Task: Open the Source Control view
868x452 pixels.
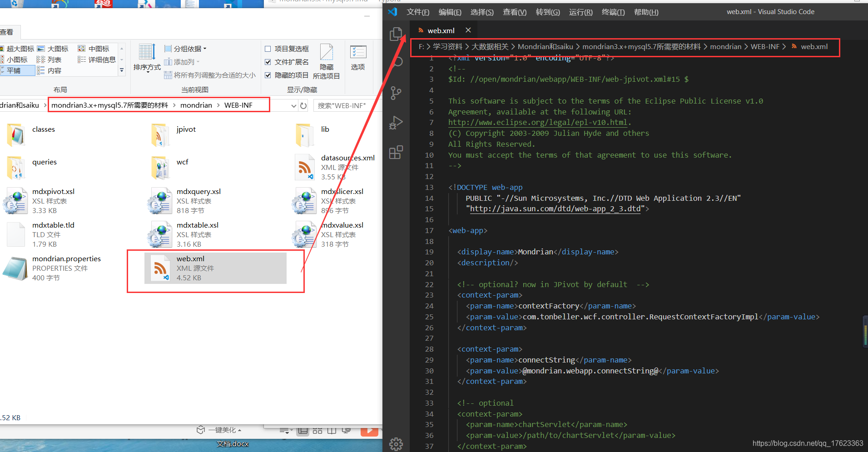Action: pos(396,93)
